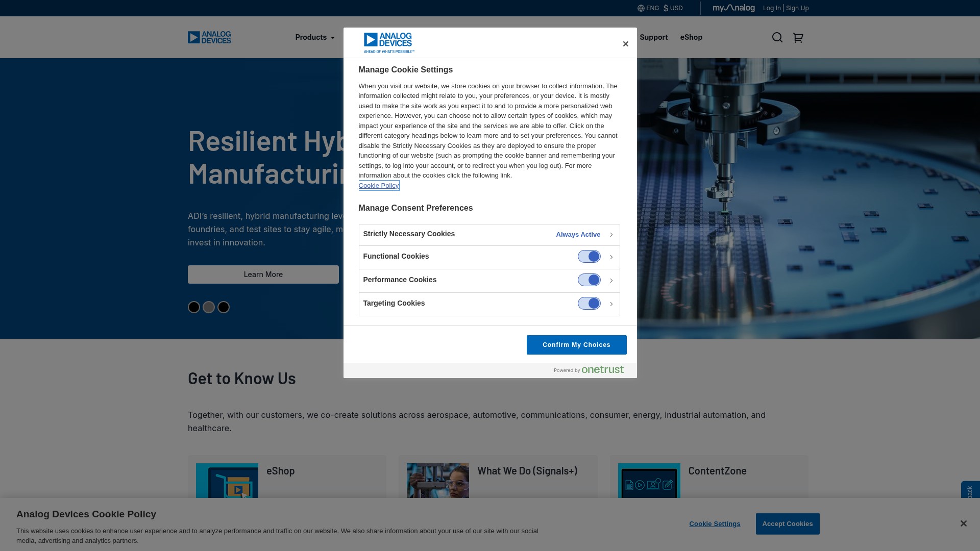This screenshot has height=551, width=980.
Task: Click Log In link
Action: (772, 8)
